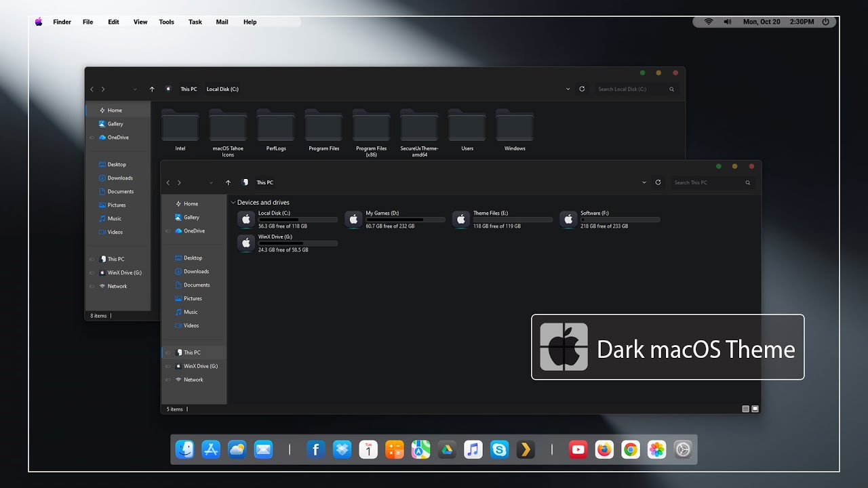Open My Games (D:) drive
This screenshot has height=488, width=868.
click(395, 220)
